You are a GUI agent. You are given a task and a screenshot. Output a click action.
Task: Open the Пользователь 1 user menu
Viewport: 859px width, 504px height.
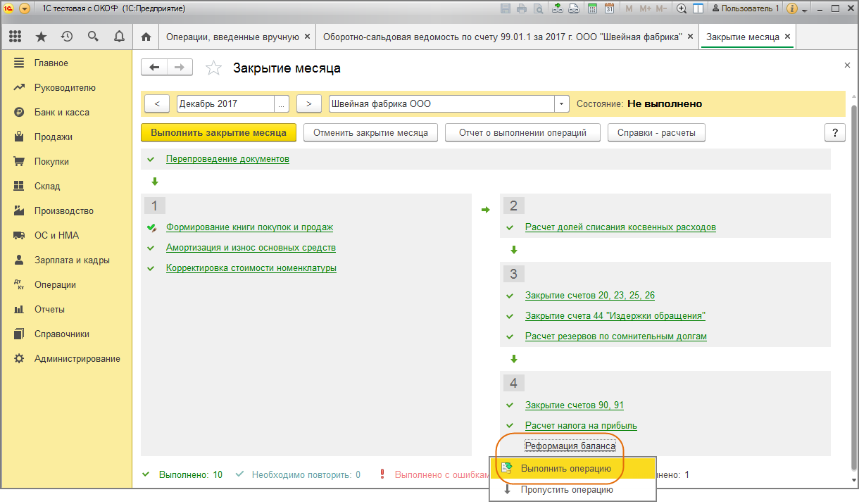tap(746, 8)
